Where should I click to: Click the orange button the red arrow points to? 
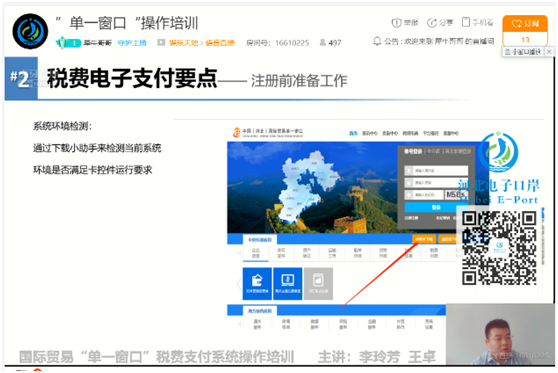(424, 239)
